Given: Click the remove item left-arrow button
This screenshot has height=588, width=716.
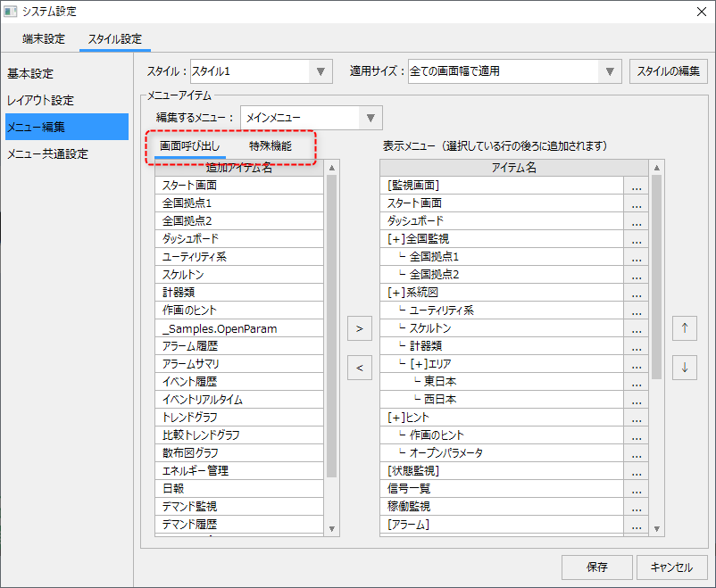Looking at the screenshot, I should (359, 367).
